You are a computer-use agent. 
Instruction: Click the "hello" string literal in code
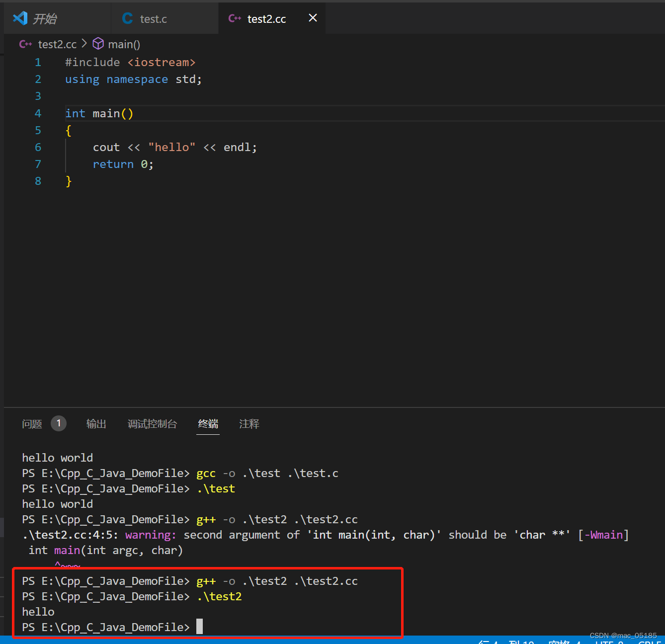pyautogui.click(x=172, y=148)
